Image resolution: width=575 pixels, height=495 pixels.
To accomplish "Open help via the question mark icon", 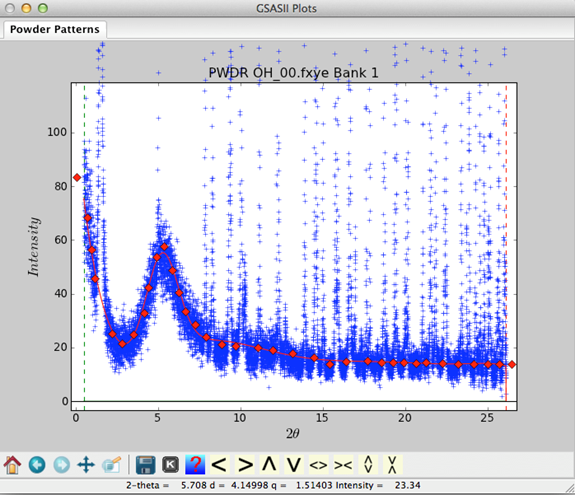I will point(195,465).
